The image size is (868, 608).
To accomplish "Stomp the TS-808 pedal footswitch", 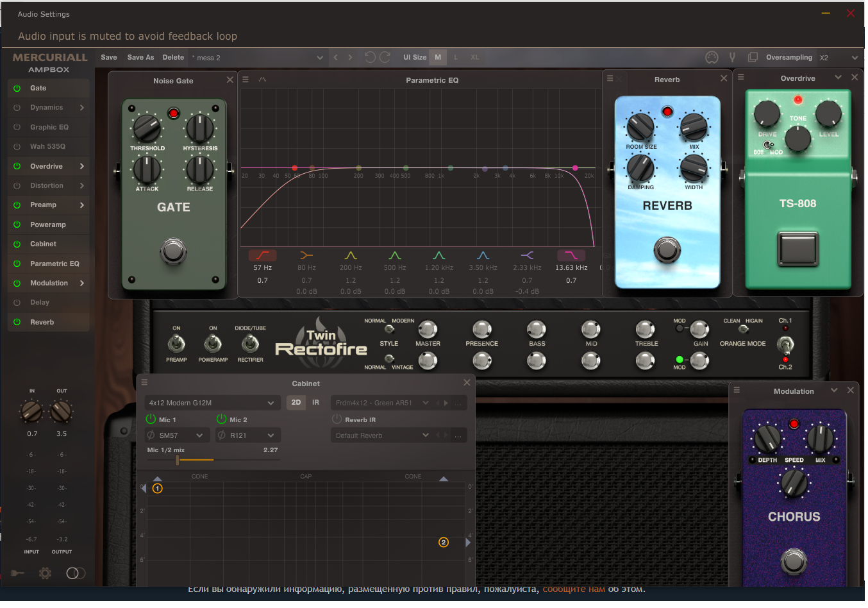I will click(x=798, y=248).
